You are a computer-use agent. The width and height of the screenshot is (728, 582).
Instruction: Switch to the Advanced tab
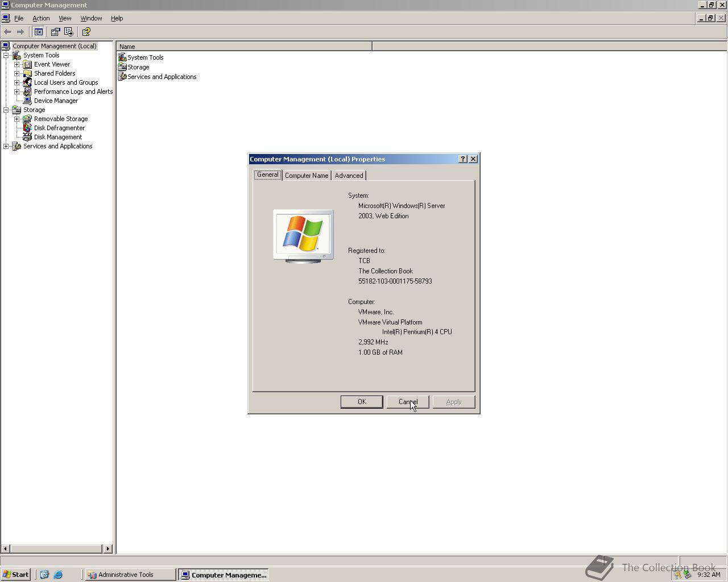(349, 176)
